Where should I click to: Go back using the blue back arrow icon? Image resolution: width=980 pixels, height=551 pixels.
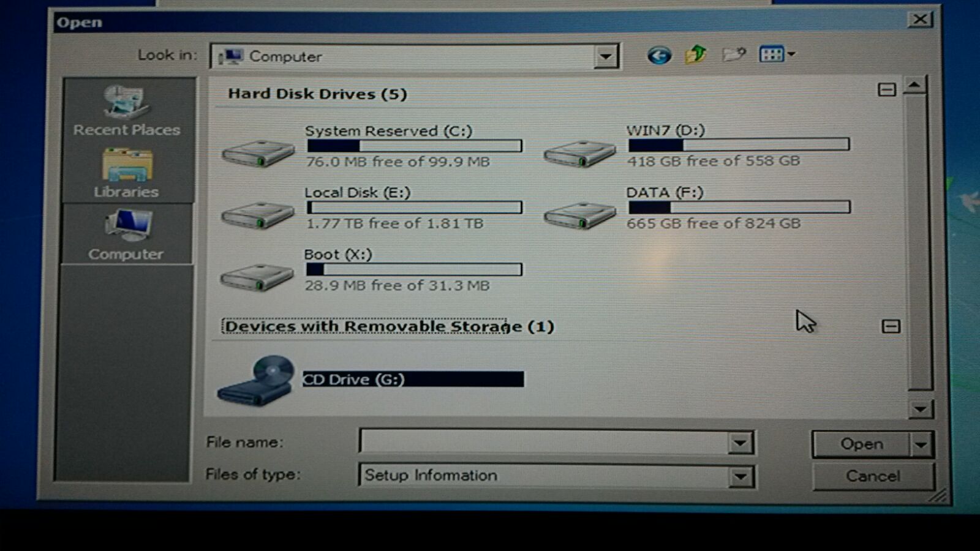[x=659, y=56]
